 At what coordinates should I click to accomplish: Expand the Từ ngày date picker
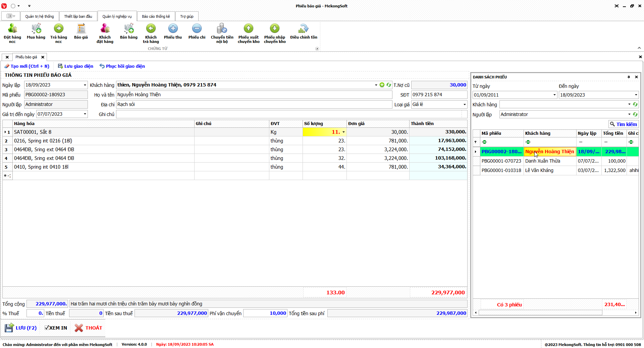(x=554, y=95)
